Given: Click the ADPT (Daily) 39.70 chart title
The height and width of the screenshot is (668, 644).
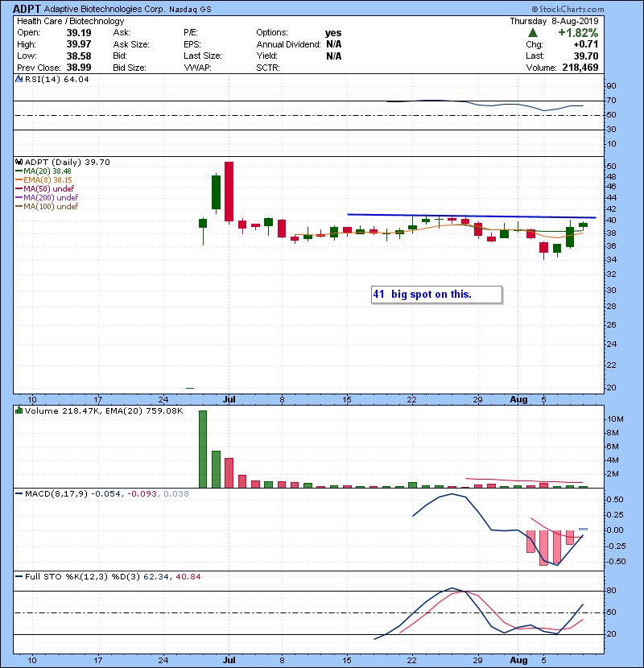Looking at the screenshot, I should tap(68, 162).
